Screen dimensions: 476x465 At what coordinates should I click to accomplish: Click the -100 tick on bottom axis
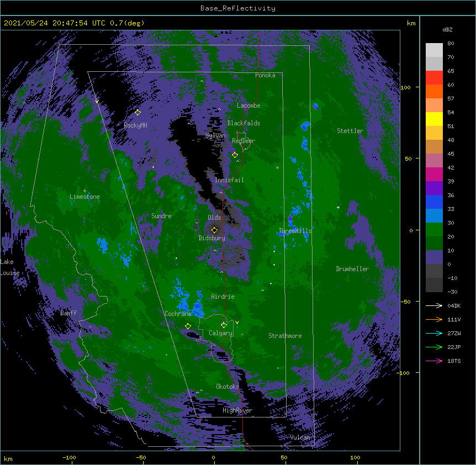[x=70, y=457]
